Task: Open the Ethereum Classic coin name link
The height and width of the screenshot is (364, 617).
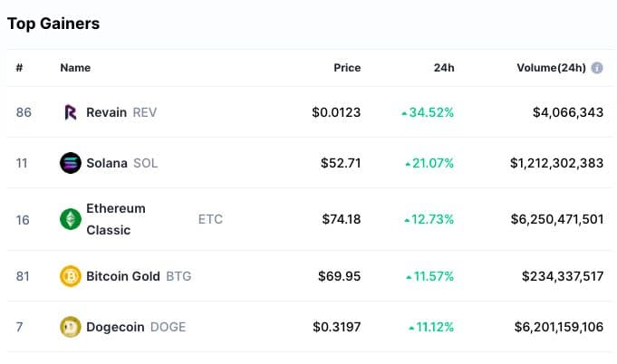Action: pyautogui.click(x=115, y=219)
